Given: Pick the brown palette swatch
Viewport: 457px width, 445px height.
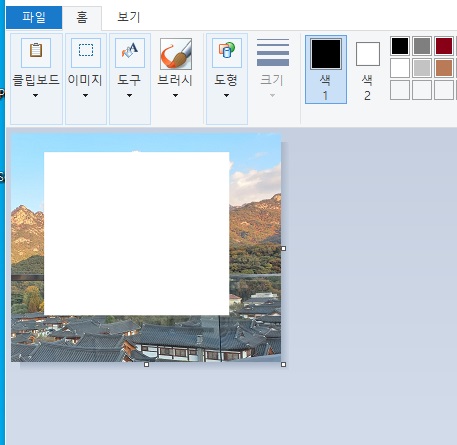Looking at the screenshot, I should 444,68.
